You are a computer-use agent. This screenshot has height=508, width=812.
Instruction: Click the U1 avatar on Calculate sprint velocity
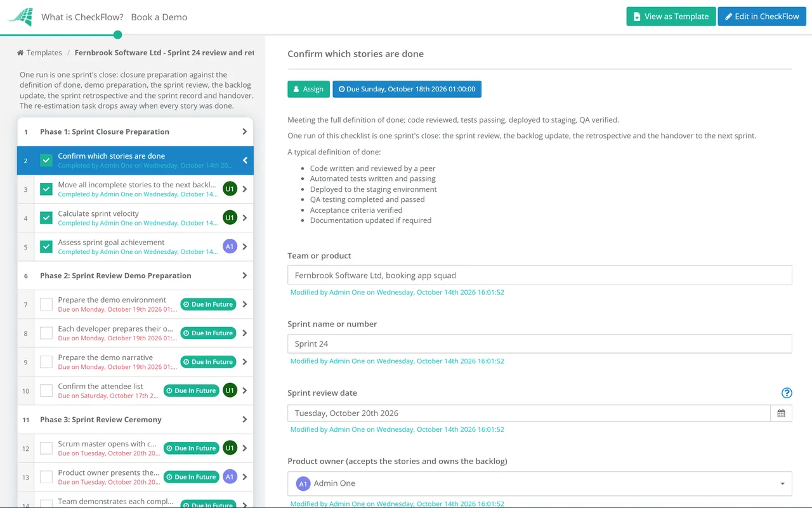230,218
